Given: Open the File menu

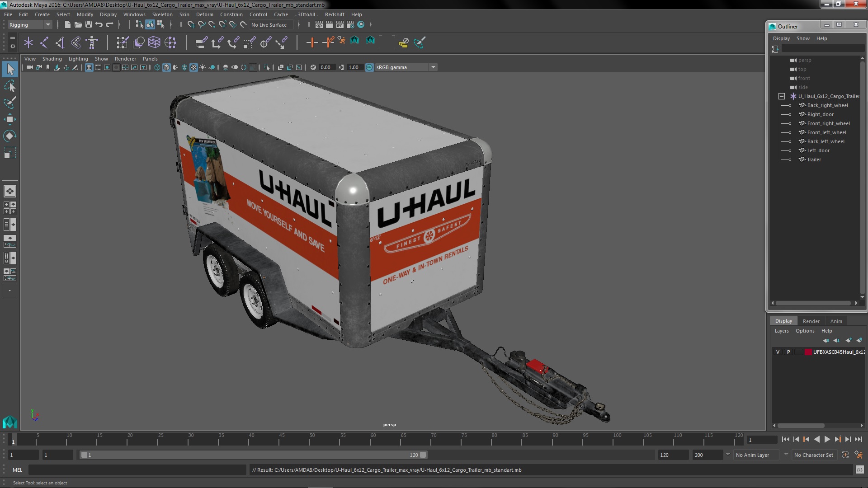Looking at the screenshot, I should 8,14.
